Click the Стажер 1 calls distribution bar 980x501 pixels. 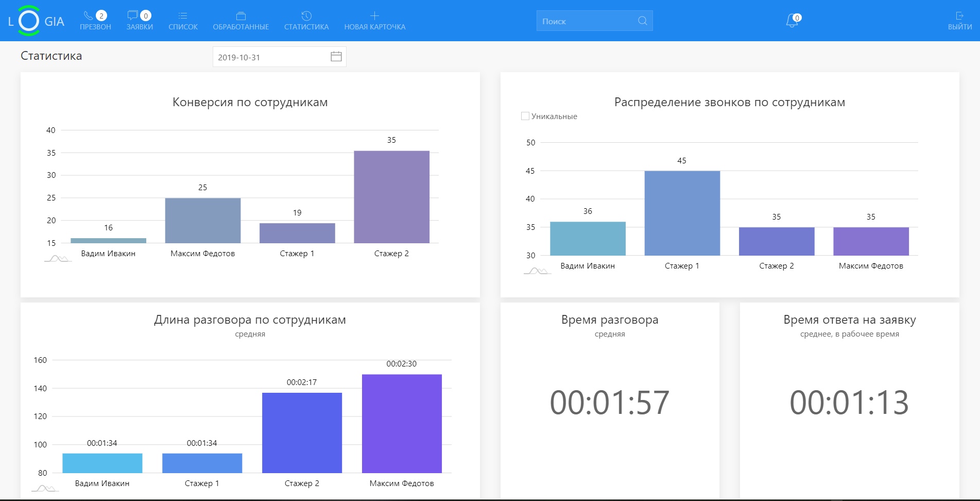coord(682,213)
